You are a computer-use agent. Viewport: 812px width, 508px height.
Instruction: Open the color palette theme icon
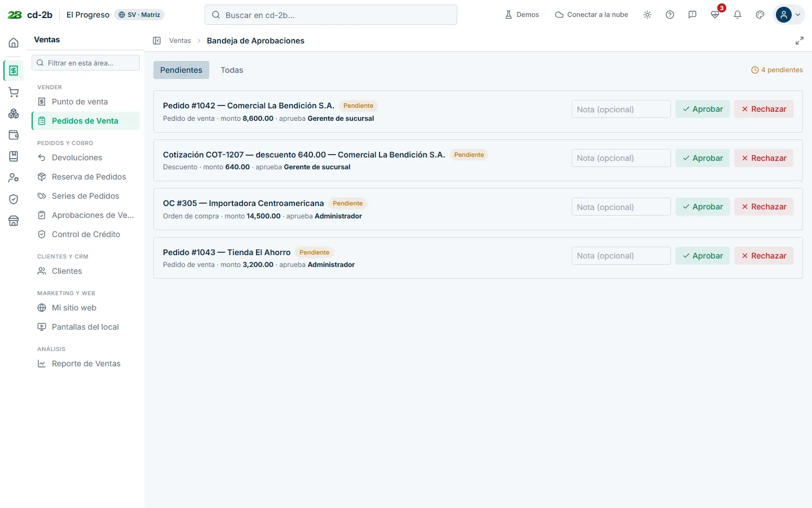[x=760, y=15]
